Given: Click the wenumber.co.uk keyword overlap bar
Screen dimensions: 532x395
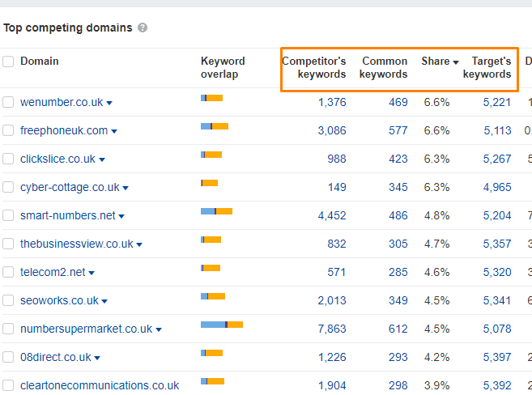Looking at the screenshot, I should (x=211, y=98).
